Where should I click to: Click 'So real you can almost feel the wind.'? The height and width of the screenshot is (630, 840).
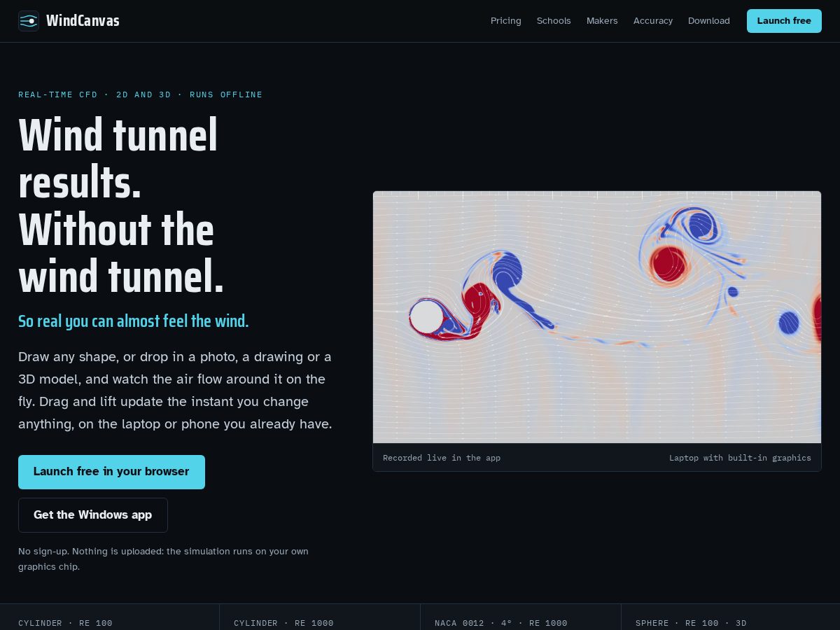pos(134,321)
